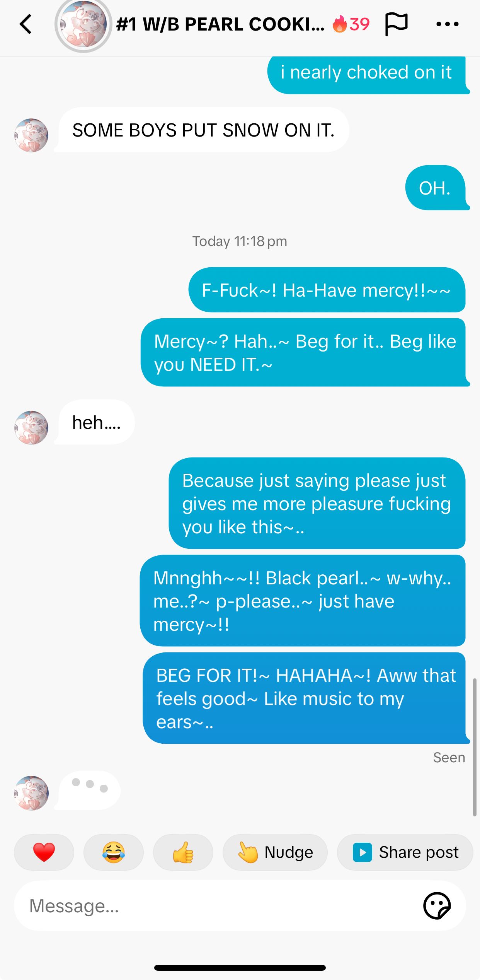Tap the Share post button
Image resolution: width=480 pixels, height=980 pixels.
(405, 852)
